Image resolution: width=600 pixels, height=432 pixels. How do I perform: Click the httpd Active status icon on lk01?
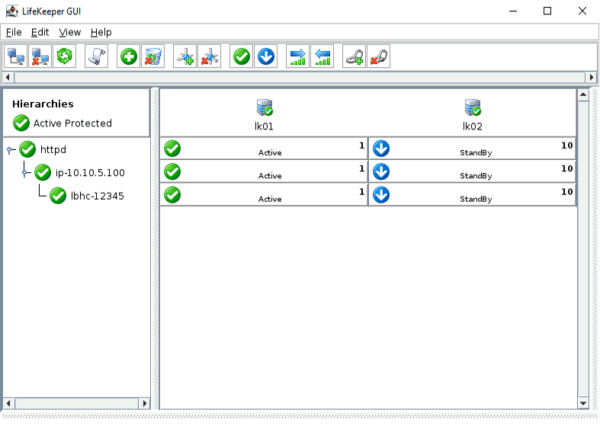172,148
